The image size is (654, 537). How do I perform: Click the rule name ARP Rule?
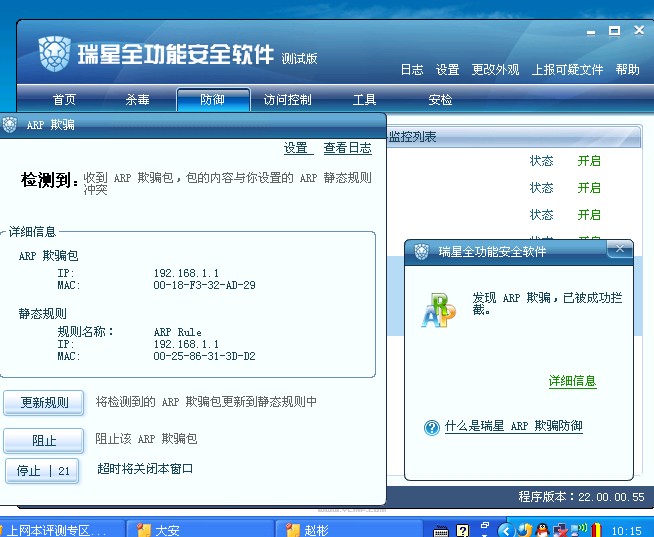pos(178,332)
